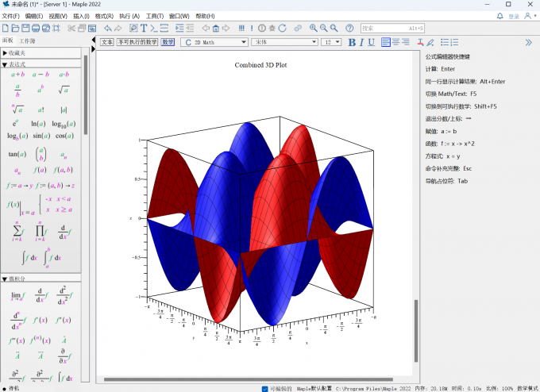540x392 pixels.
Task: Open notifications with the bell icon
Action: pyautogui.click(x=500, y=16)
